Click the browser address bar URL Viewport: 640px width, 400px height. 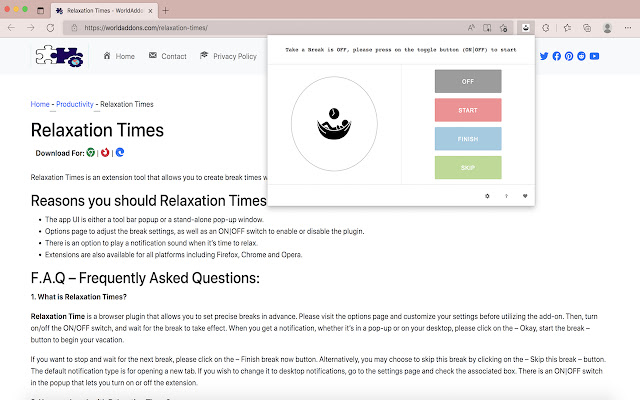(146, 28)
